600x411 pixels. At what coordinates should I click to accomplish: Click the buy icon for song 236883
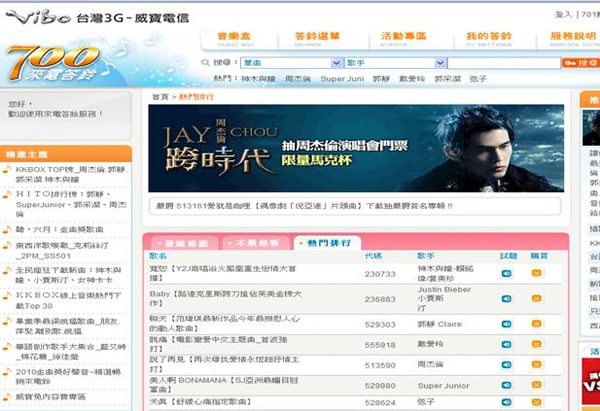536,298
